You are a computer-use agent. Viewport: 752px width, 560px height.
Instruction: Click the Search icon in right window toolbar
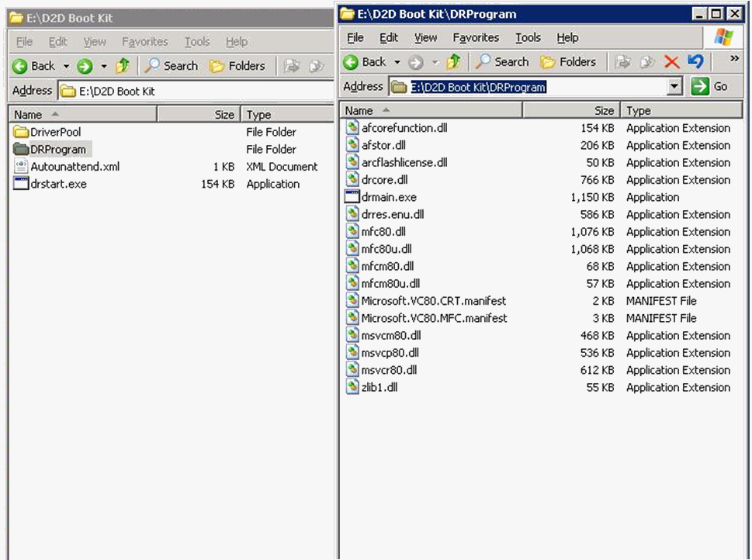502,62
